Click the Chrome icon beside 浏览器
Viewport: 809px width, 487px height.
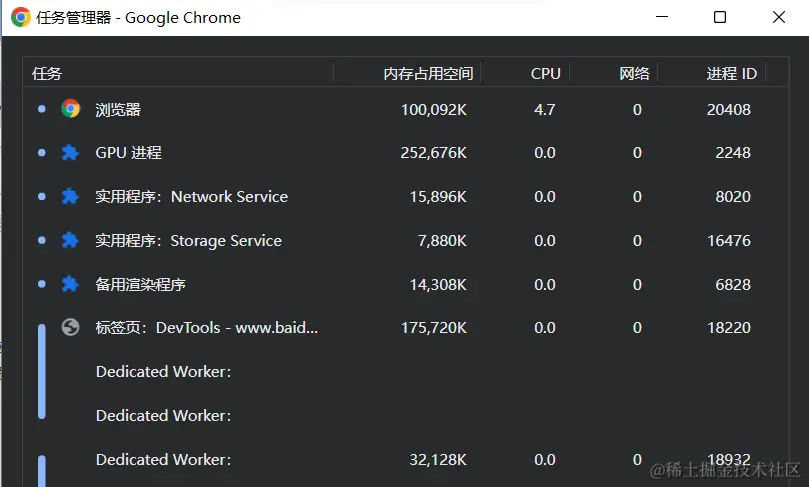coord(70,109)
